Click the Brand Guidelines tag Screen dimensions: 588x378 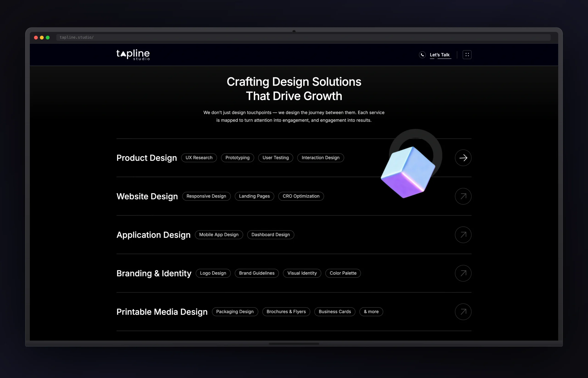click(x=257, y=273)
